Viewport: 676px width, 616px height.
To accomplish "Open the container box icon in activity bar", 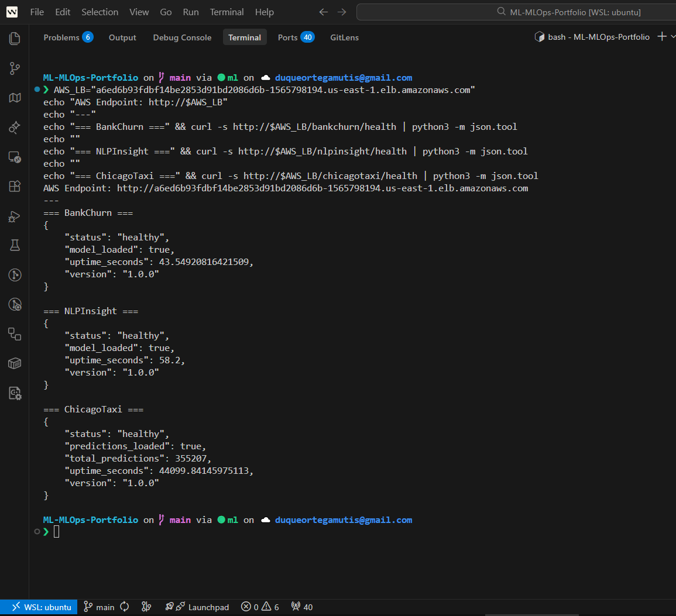I will tap(15, 363).
